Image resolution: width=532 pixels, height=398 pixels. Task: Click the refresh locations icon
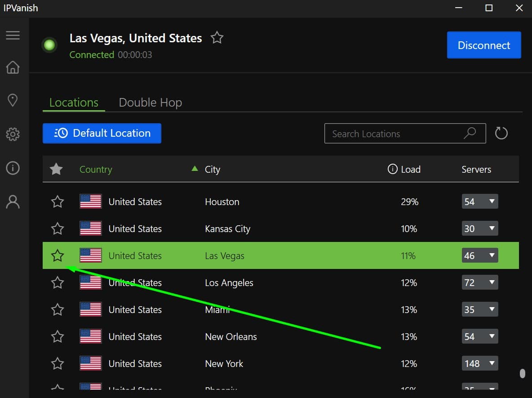501,133
